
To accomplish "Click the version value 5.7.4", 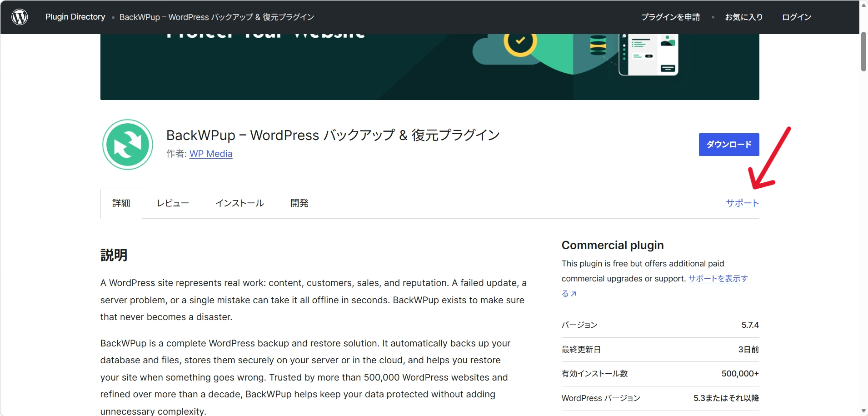I will pyautogui.click(x=750, y=325).
